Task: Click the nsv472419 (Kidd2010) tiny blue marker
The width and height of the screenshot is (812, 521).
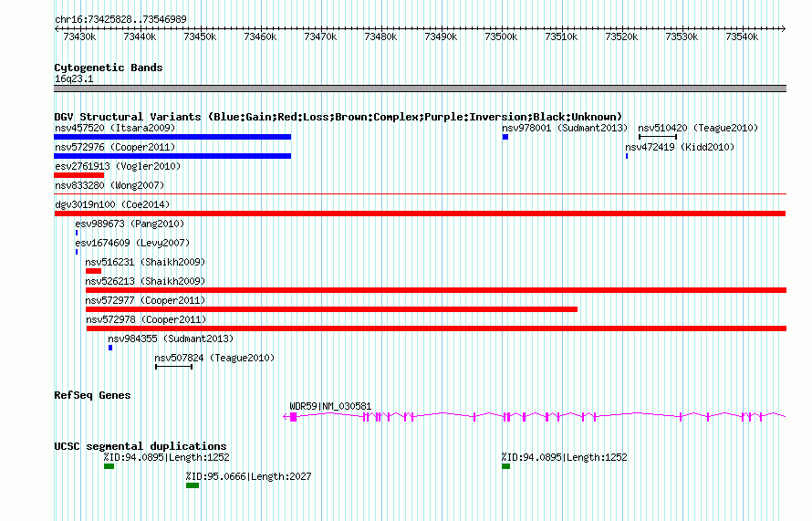Action: pos(627,156)
